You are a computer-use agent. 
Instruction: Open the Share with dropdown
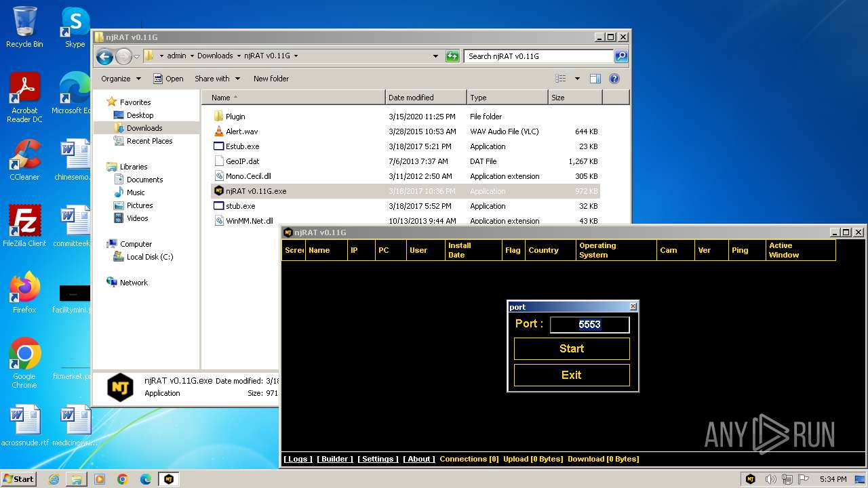[217, 79]
